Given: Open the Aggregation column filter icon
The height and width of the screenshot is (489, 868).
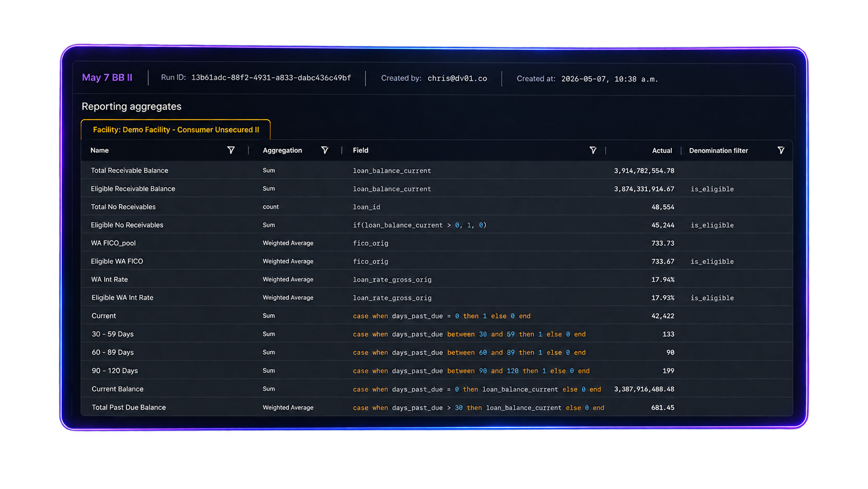Looking at the screenshot, I should 324,150.
